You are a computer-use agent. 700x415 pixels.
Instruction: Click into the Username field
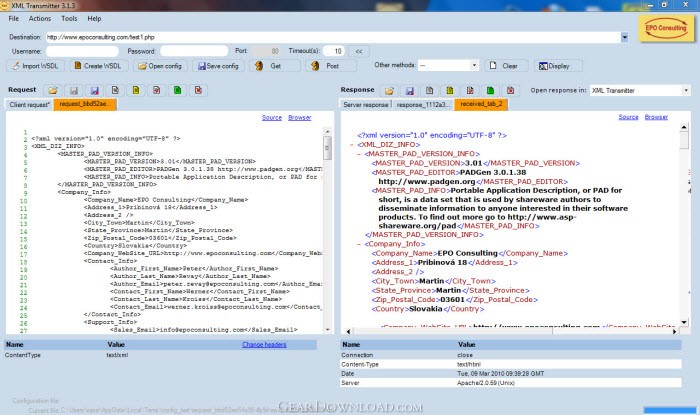click(x=82, y=51)
